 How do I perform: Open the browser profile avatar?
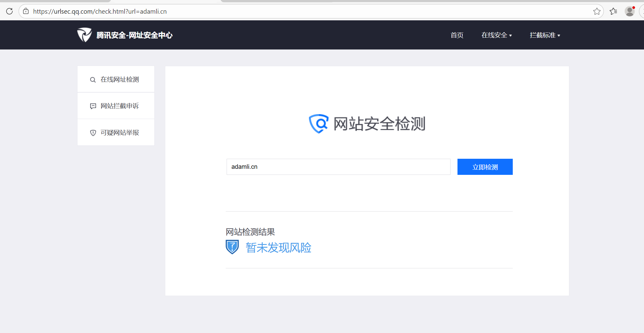pos(630,11)
